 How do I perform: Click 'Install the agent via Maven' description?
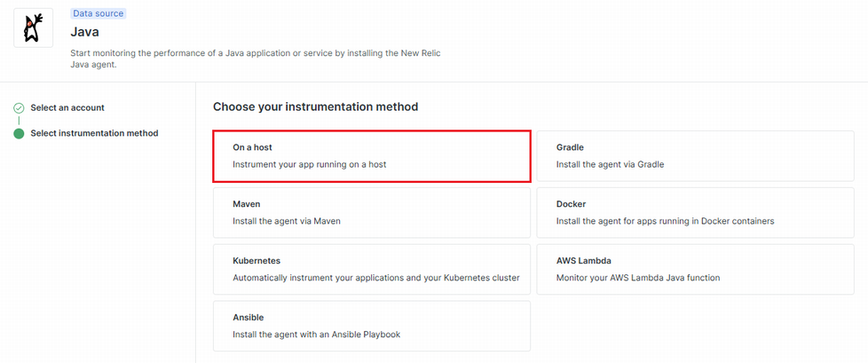tap(286, 222)
